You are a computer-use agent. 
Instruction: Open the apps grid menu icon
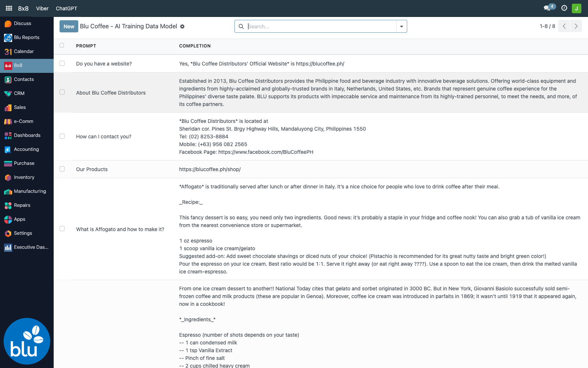[x=9, y=8]
